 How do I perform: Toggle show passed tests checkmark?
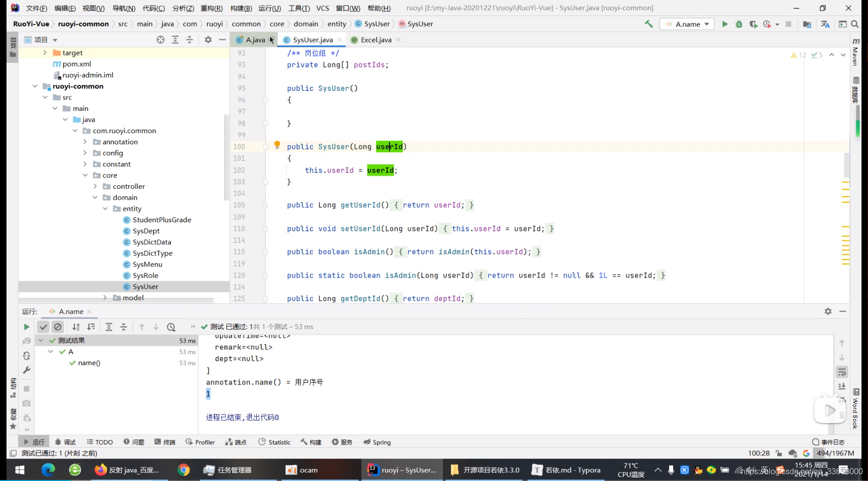[x=43, y=327]
